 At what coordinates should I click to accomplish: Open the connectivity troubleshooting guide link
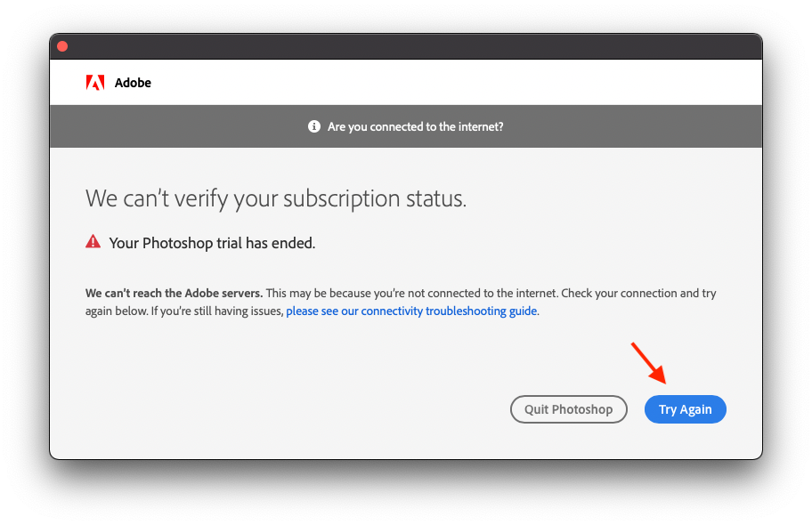(x=411, y=311)
